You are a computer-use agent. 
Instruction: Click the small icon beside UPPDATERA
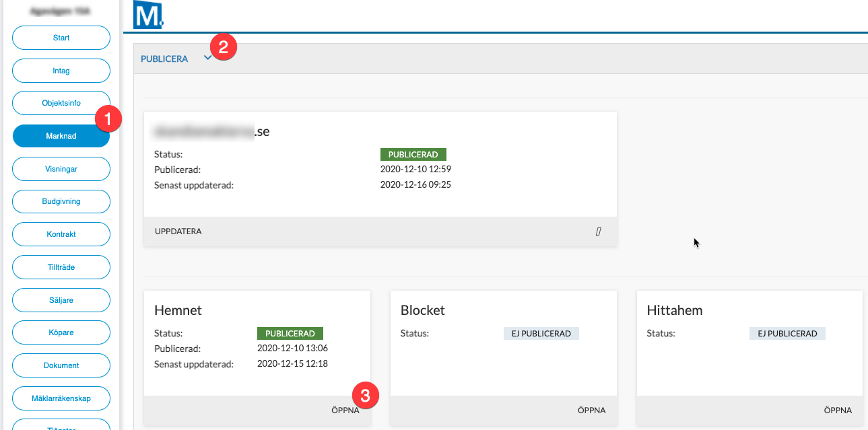598,231
